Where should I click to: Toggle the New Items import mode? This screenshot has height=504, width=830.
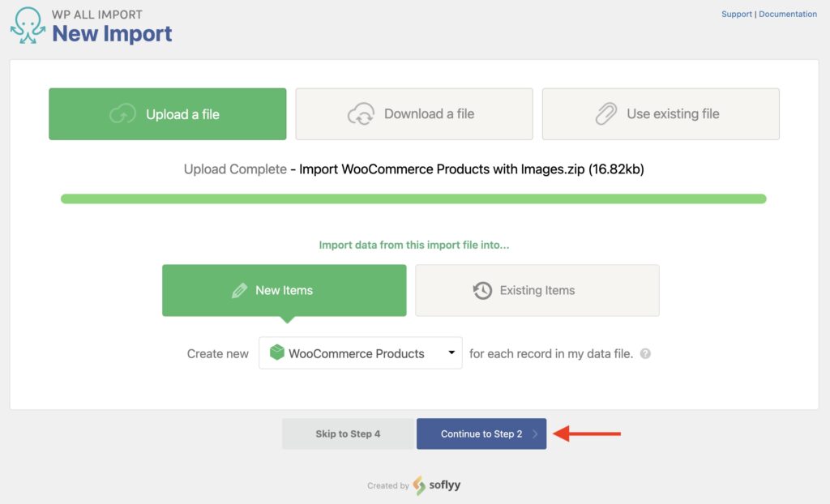click(284, 290)
